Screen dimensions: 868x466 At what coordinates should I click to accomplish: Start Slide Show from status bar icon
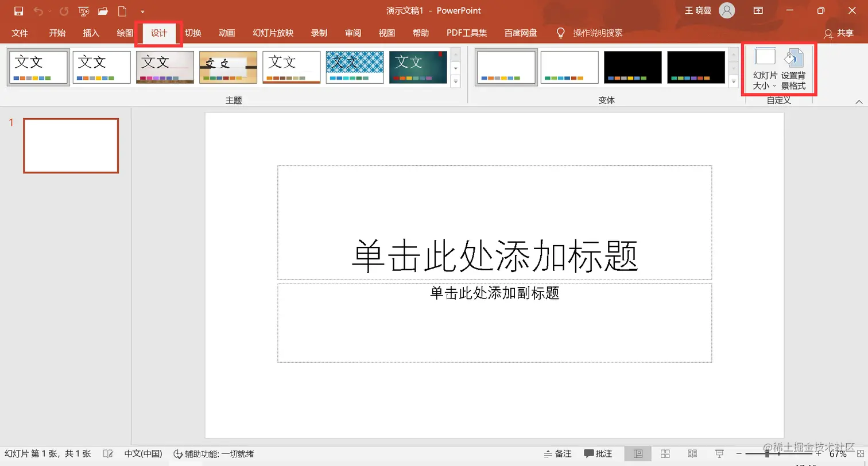pos(719,453)
